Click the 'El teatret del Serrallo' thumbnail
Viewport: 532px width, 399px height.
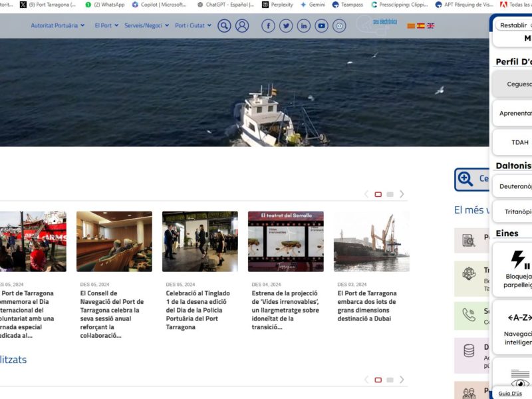[286, 241]
